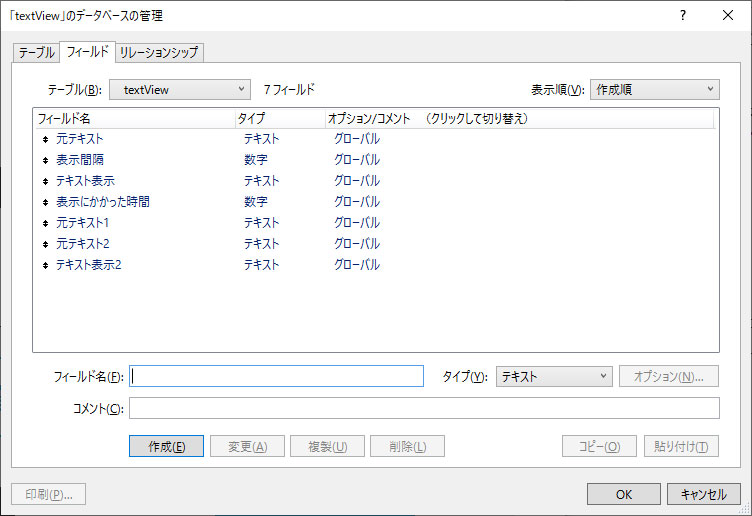The width and height of the screenshot is (752, 516).
Task: Select the フィールド tab
Action: pos(87,51)
